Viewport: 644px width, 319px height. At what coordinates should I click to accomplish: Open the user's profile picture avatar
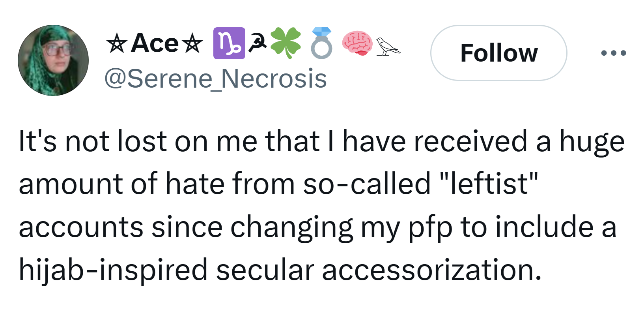point(53,60)
